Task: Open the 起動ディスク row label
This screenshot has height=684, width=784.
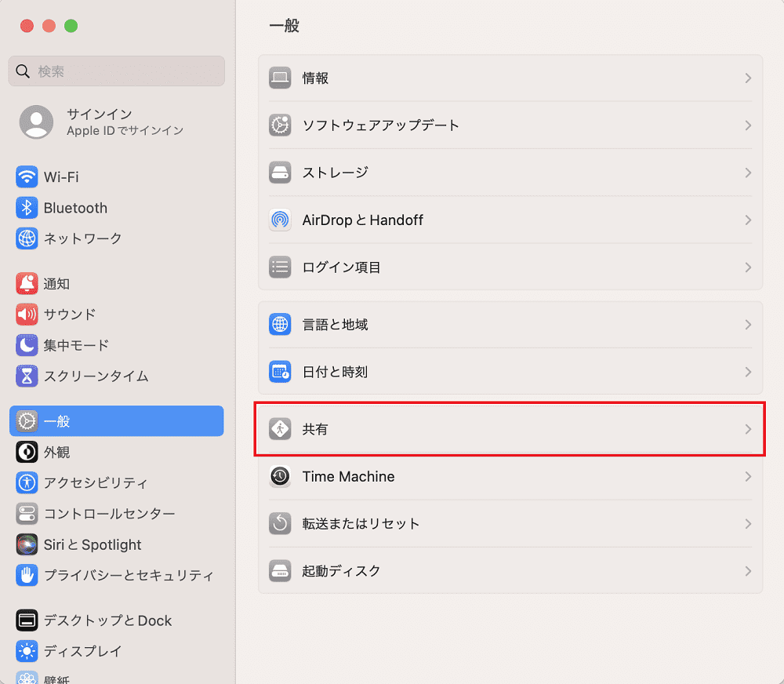Action: [342, 571]
